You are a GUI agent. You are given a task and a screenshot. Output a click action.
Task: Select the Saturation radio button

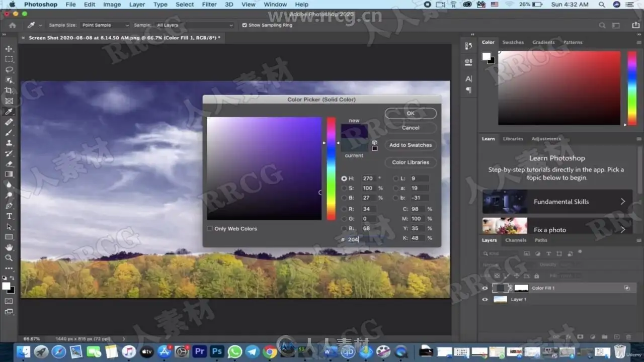click(x=344, y=188)
